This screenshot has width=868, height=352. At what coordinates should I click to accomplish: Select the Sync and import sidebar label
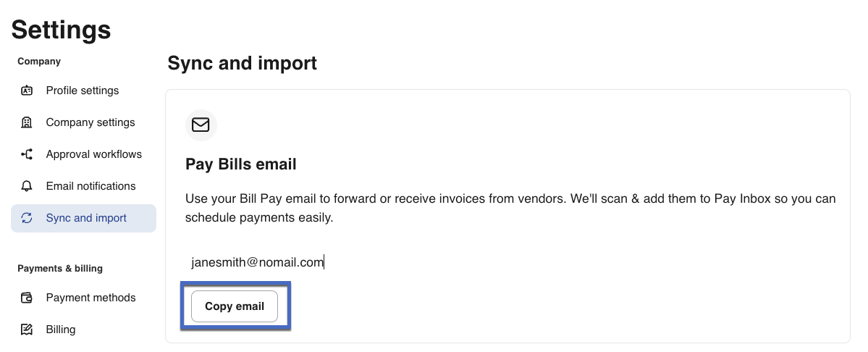click(86, 218)
